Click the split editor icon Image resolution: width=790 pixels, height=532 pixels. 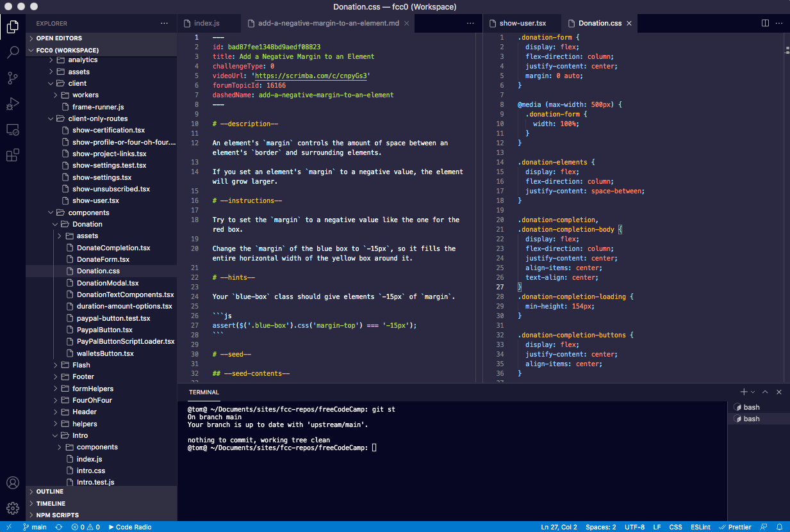tap(765, 23)
